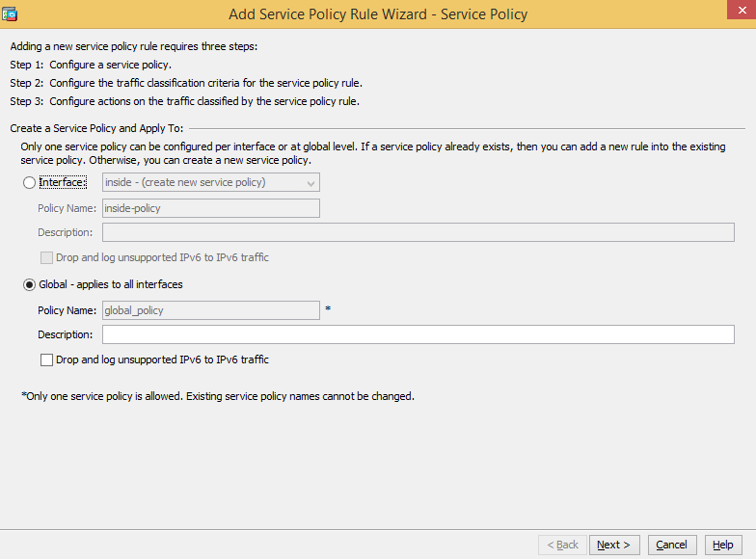The height and width of the screenshot is (559, 756).
Task: Click the Back button
Action: 563,545
